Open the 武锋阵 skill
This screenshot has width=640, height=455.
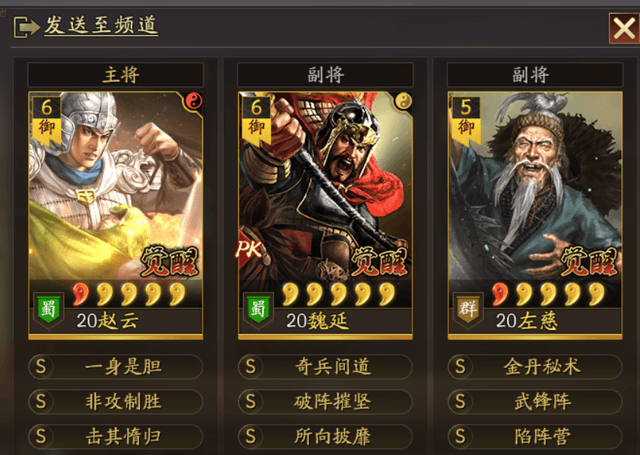[x=535, y=402]
